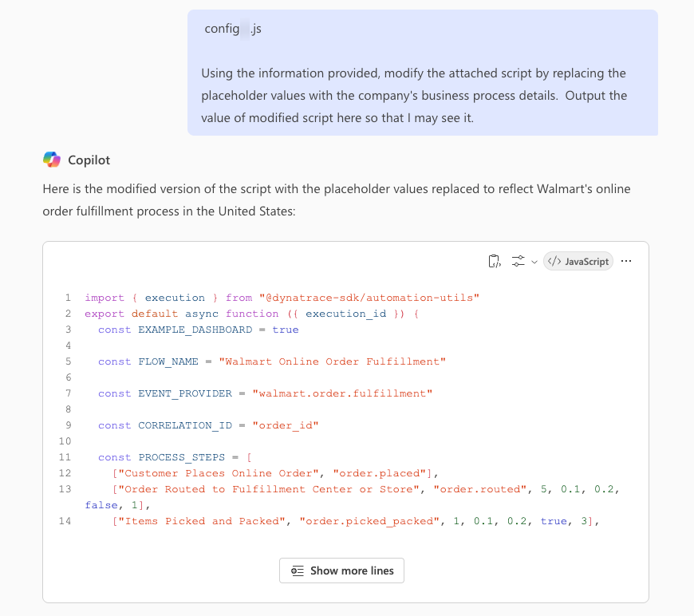Click line 3 EXAMPLE_DASHBOARD constant
Screen dimensions: 694x616
(195, 330)
